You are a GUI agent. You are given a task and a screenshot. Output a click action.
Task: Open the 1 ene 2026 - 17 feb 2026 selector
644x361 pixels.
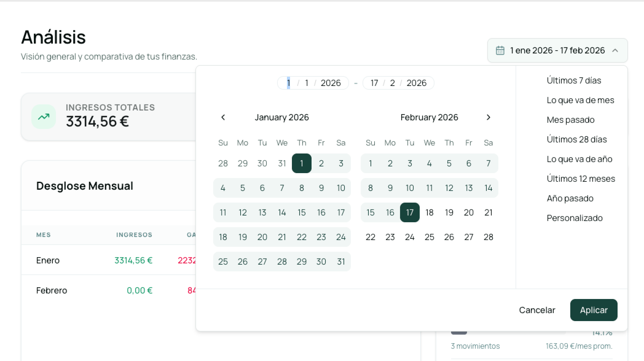557,50
